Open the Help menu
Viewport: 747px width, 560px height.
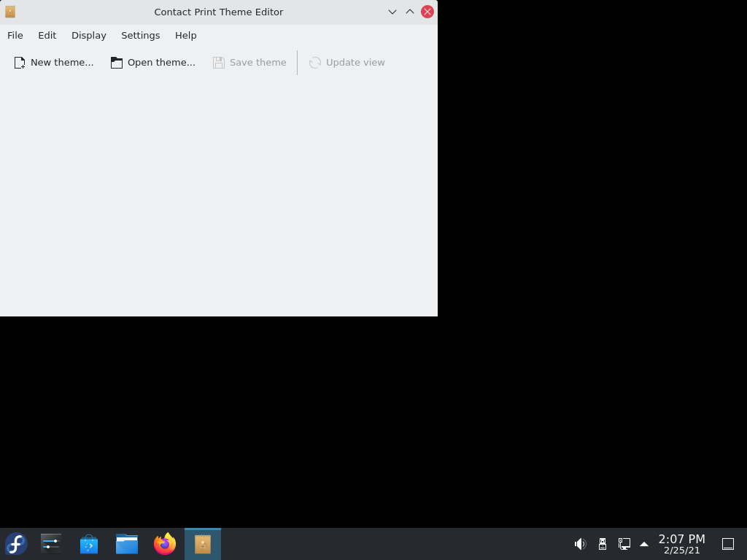(186, 35)
